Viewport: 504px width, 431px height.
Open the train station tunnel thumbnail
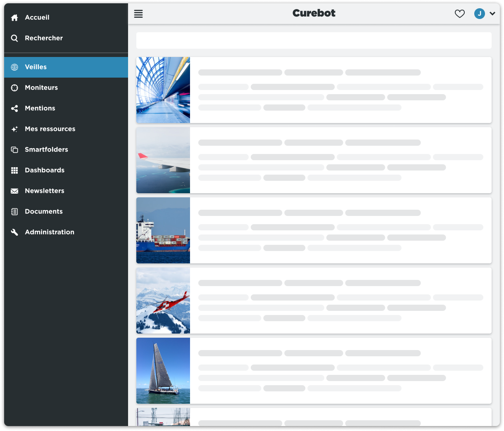tap(163, 90)
